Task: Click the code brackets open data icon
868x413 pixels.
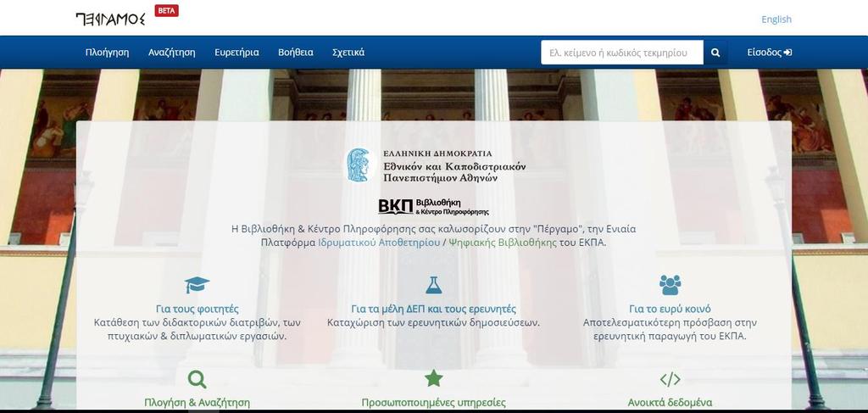Action: pyautogui.click(x=670, y=379)
